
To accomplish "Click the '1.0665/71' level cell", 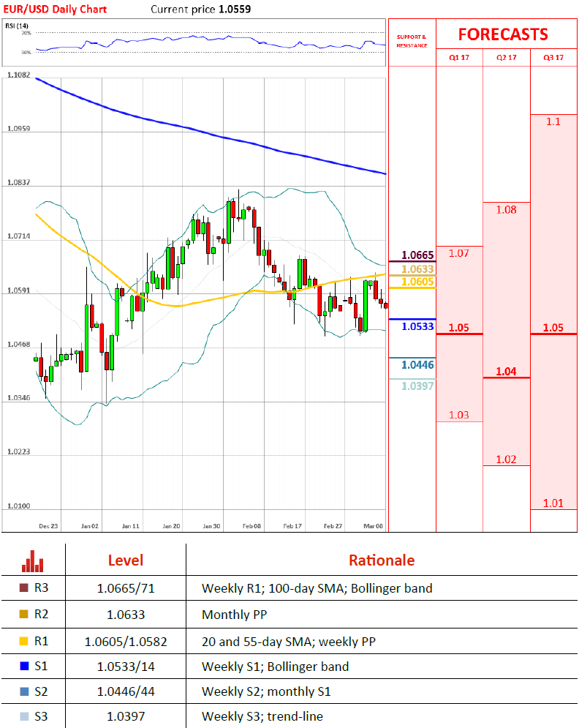I will coord(126,589).
